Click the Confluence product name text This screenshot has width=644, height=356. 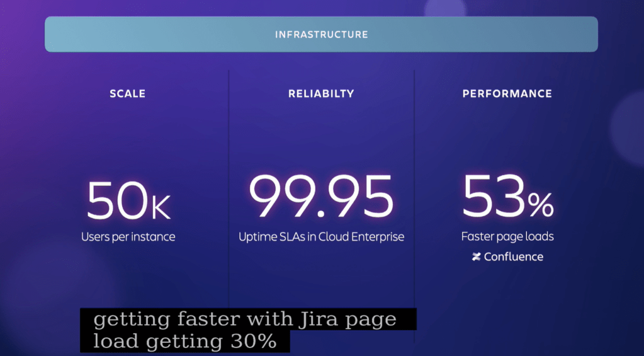click(x=513, y=257)
